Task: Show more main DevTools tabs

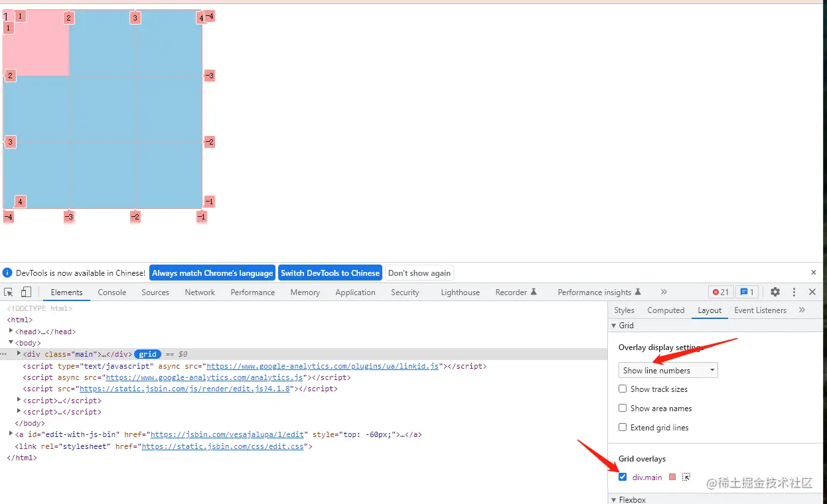Action: point(664,292)
